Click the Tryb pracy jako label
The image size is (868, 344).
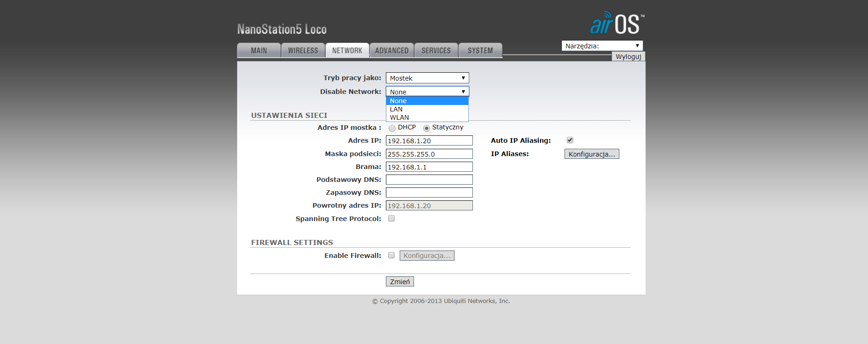click(352, 78)
